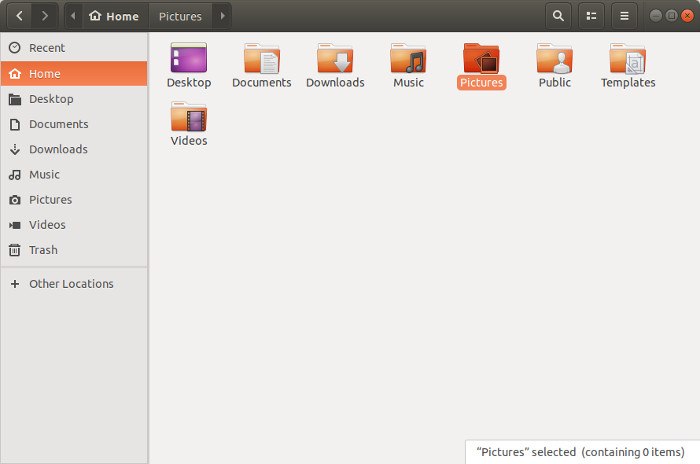Click the Downloads folder name label
The width and height of the screenshot is (700, 464).
point(335,83)
